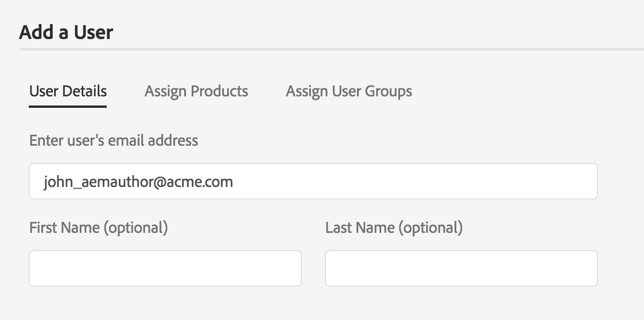Screen dimensions: 644x320
Task: Focus the Last Name input box
Action: pos(461,268)
